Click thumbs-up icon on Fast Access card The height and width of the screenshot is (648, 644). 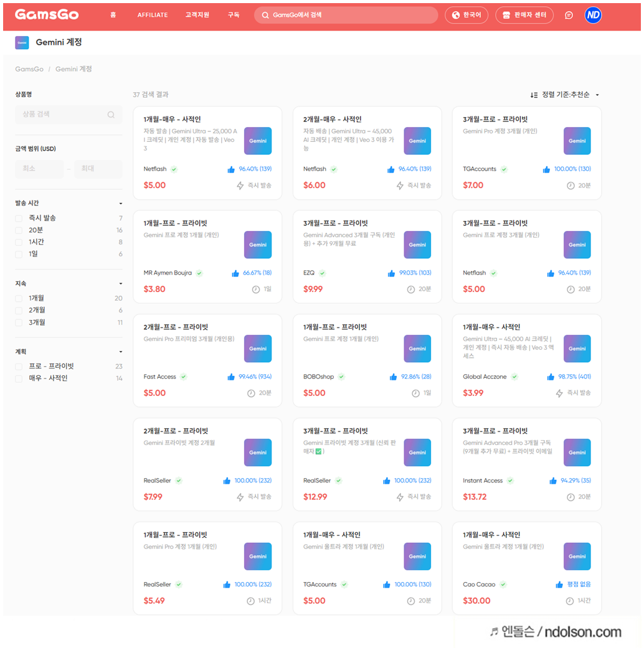(x=231, y=377)
